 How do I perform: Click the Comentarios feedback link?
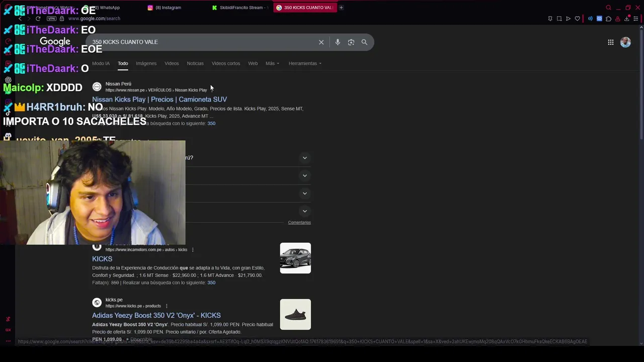[x=299, y=222]
